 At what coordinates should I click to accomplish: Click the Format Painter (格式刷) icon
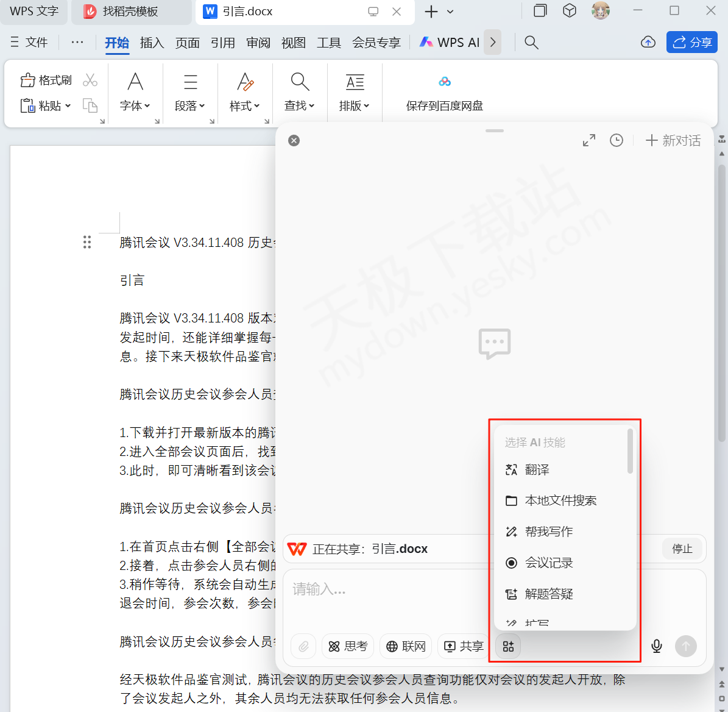point(27,80)
